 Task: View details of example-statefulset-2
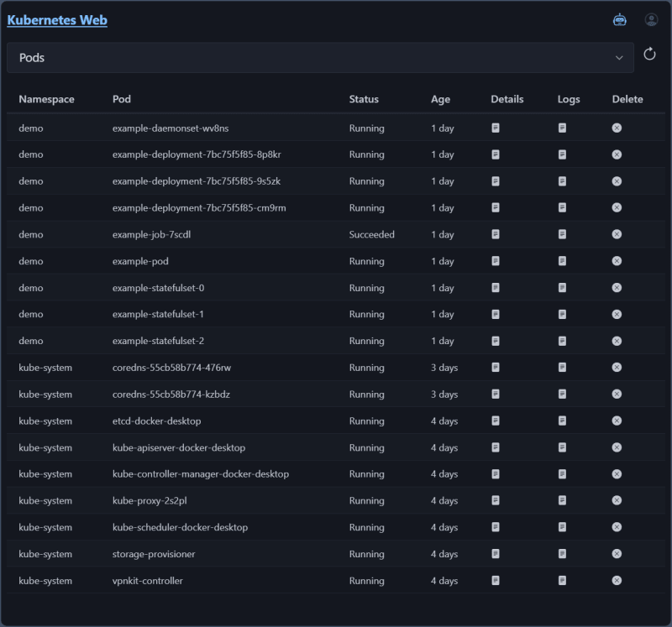(x=496, y=341)
